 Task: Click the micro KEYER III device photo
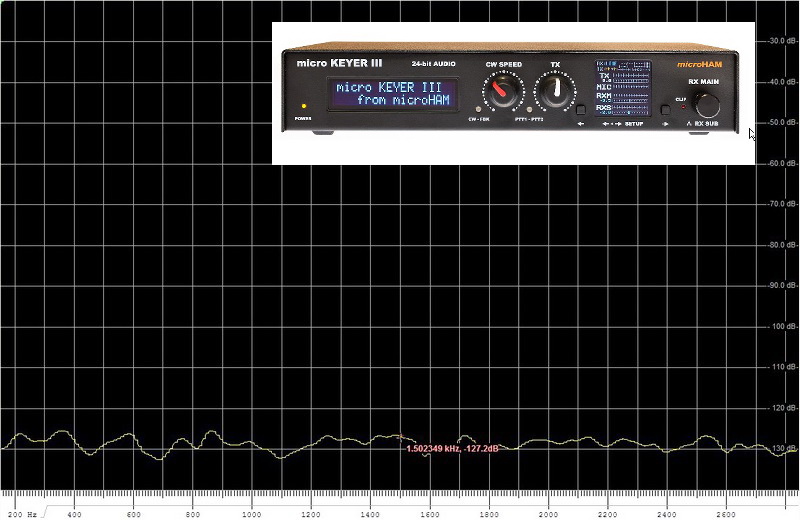click(513, 93)
